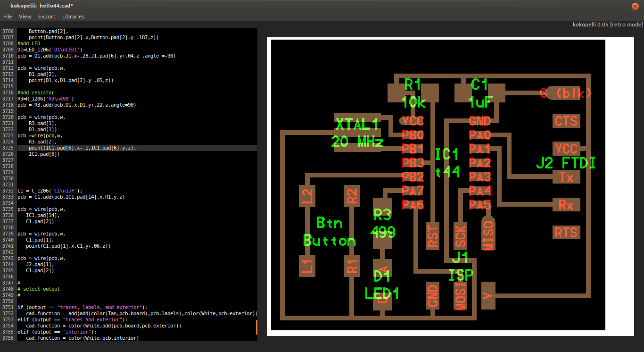Click the PA2 pin of IC1
The height and width of the screenshot is (352, 644).
click(x=480, y=163)
